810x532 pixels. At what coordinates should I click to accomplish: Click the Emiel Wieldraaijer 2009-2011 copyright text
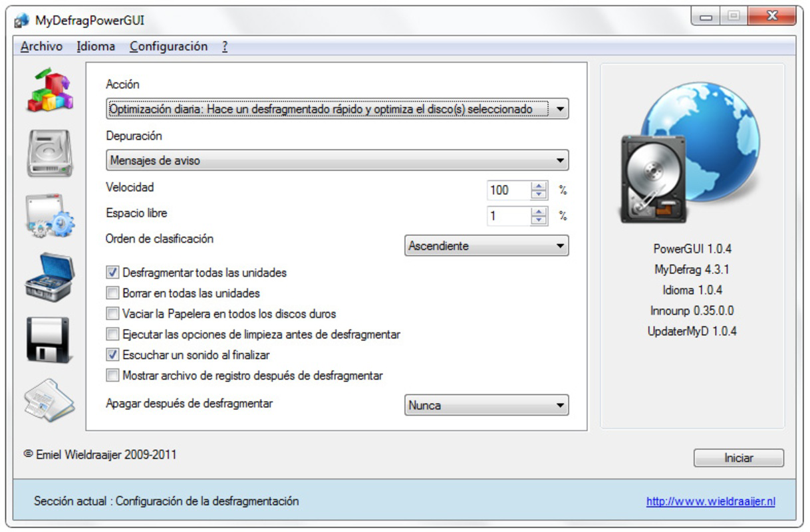click(x=100, y=456)
